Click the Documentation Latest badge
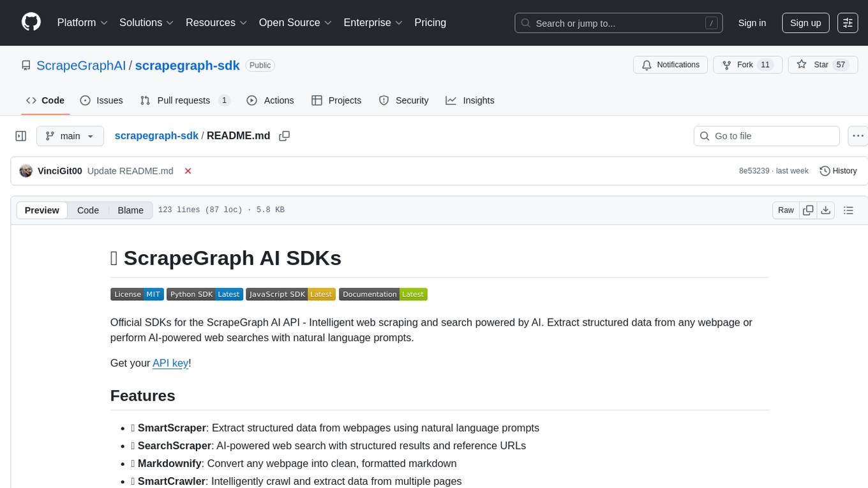The image size is (868, 488). click(x=383, y=294)
